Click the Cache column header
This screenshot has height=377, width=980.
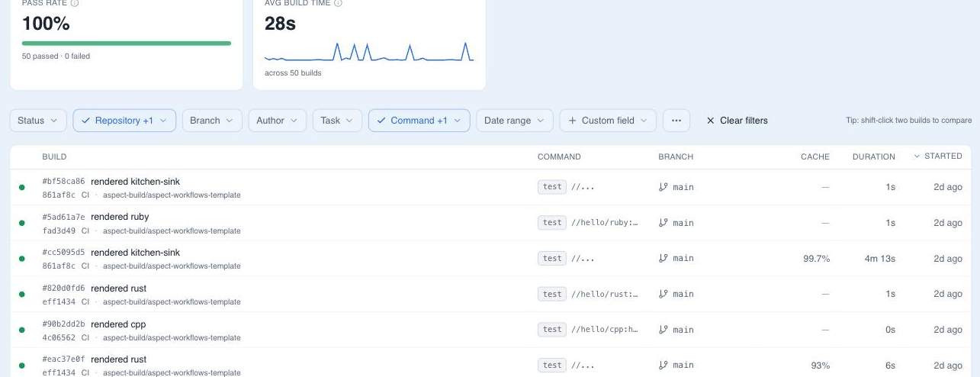[x=815, y=156]
